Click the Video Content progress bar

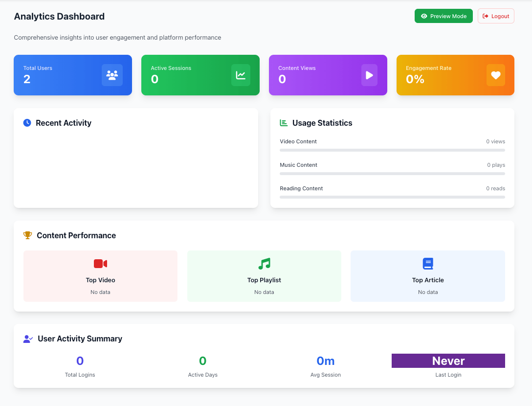(x=392, y=150)
